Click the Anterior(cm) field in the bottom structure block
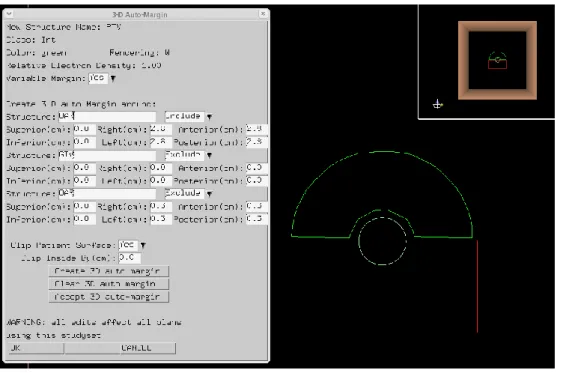This screenshot has height=373, width=563. (256, 206)
